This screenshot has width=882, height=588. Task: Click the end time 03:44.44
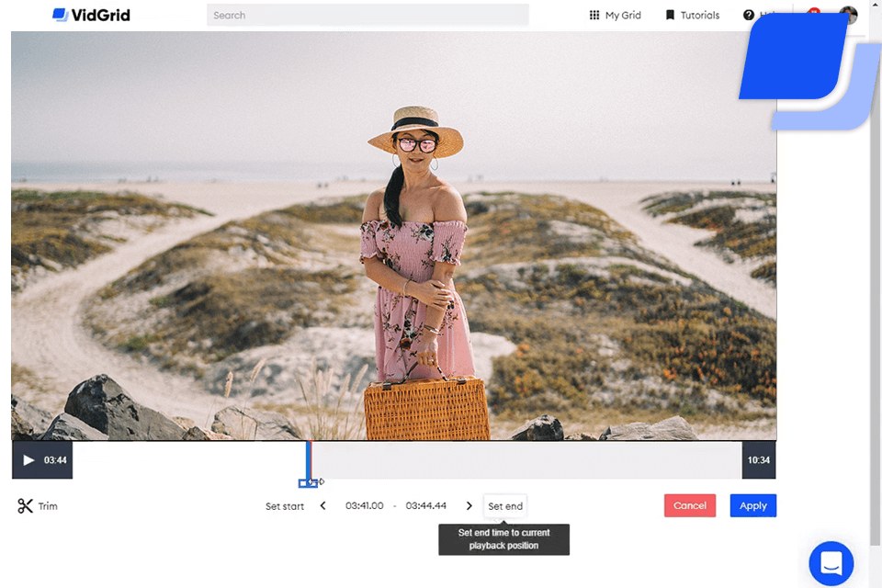click(425, 506)
